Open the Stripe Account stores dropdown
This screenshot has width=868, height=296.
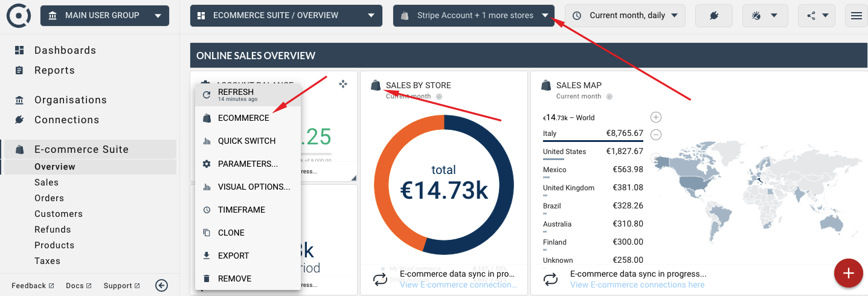[x=474, y=16]
